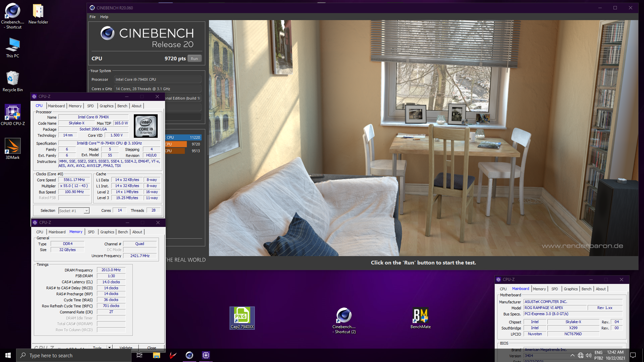Click the CPU-Z title bar icon of CPU window

pos(34,97)
